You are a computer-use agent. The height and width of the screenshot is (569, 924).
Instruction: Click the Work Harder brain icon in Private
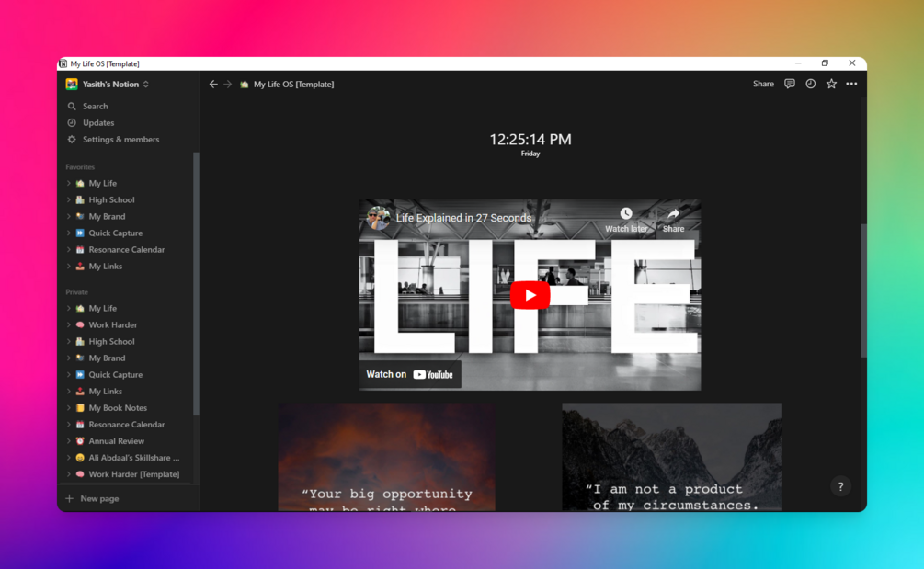pyautogui.click(x=80, y=324)
